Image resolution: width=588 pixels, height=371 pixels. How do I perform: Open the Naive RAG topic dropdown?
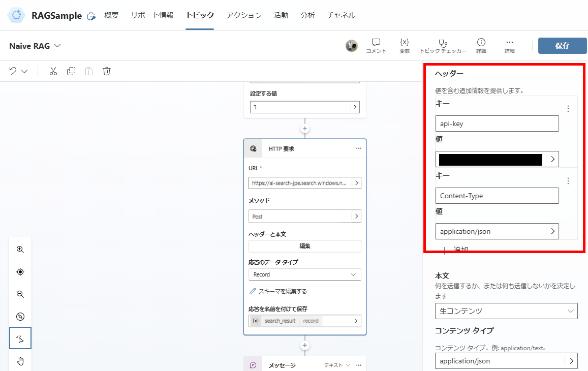[57, 45]
